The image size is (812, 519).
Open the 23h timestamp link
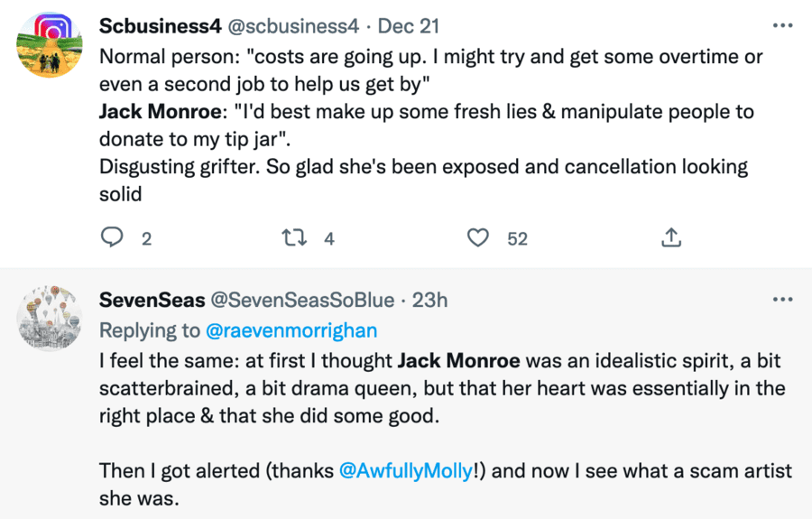(x=430, y=301)
